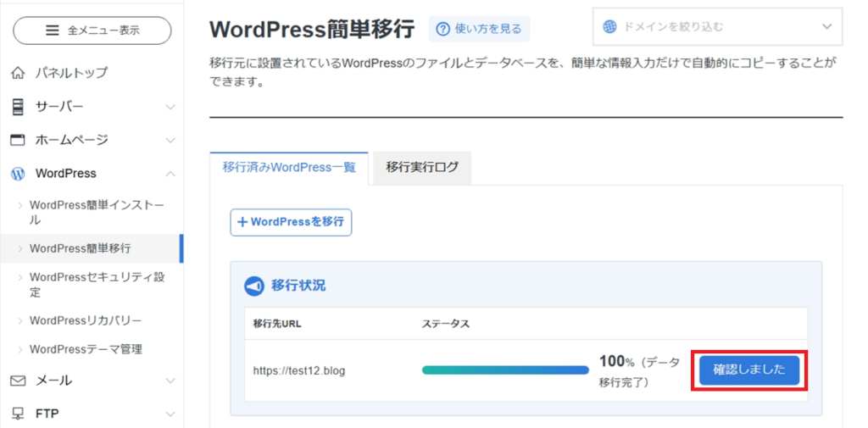868x428 pixels.
Task: Expand the サーバー menu chevron
Action: [170, 107]
